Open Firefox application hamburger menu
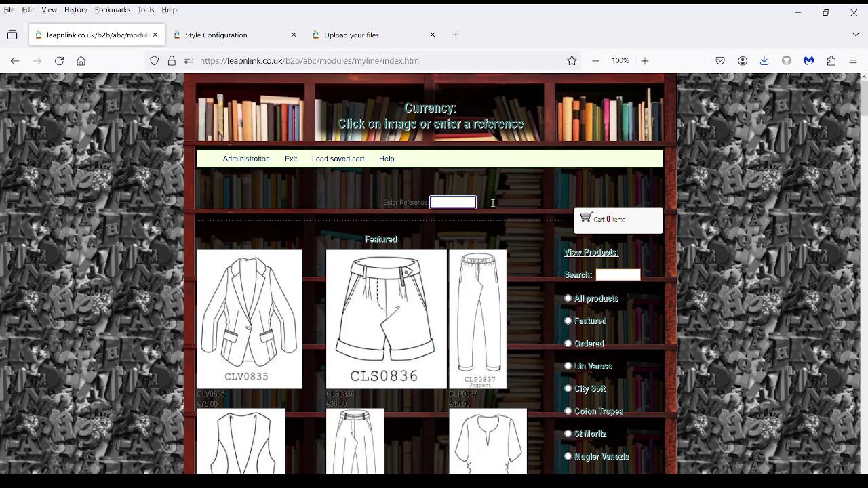The height and width of the screenshot is (488, 868). (853, 61)
